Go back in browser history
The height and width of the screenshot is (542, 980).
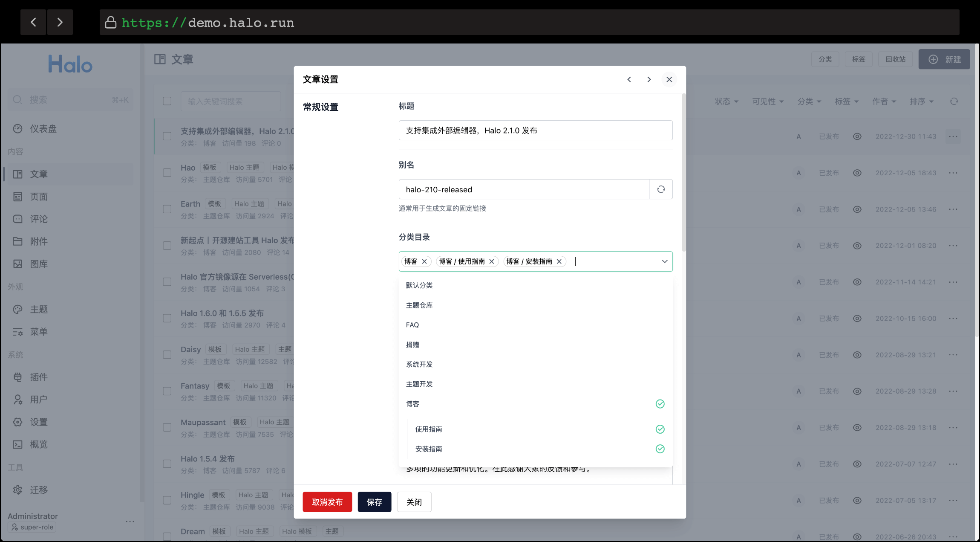[33, 22]
